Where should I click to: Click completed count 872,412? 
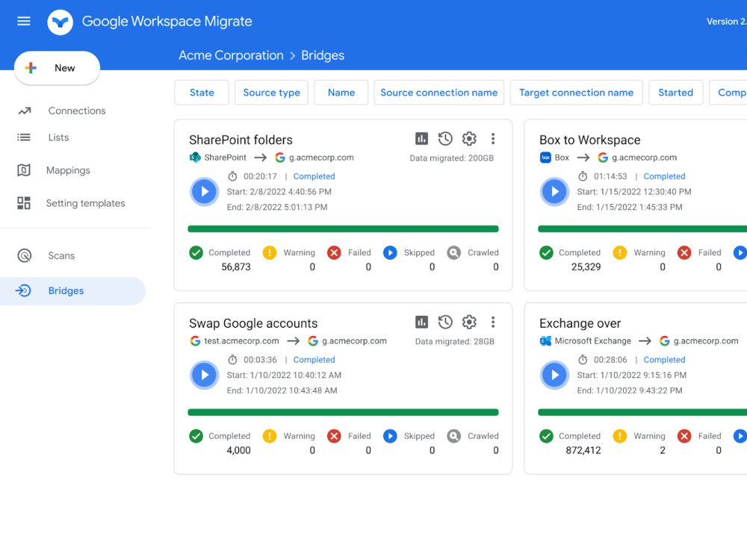[583, 450]
